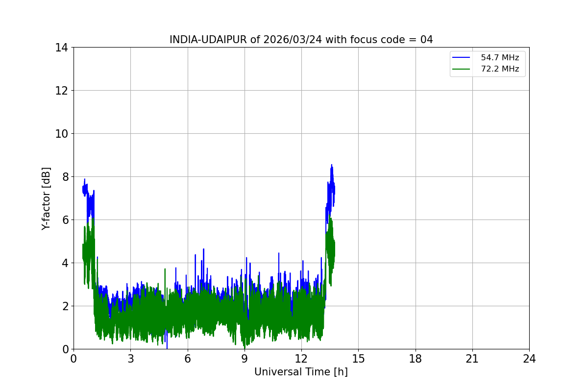
Task: Click the blue peak above 8 dB
Action: click(x=332, y=166)
